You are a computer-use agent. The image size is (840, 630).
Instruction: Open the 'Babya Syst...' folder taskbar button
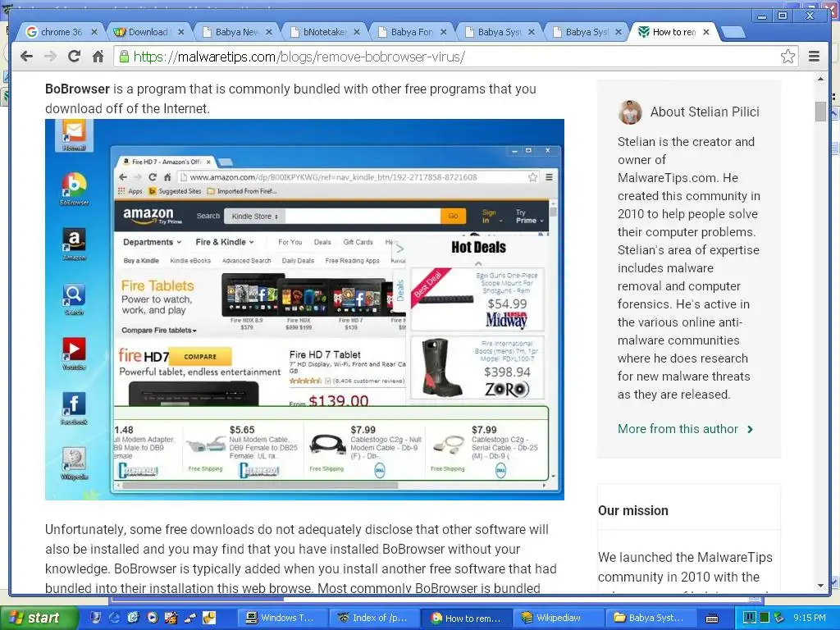[x=651, y=618]
